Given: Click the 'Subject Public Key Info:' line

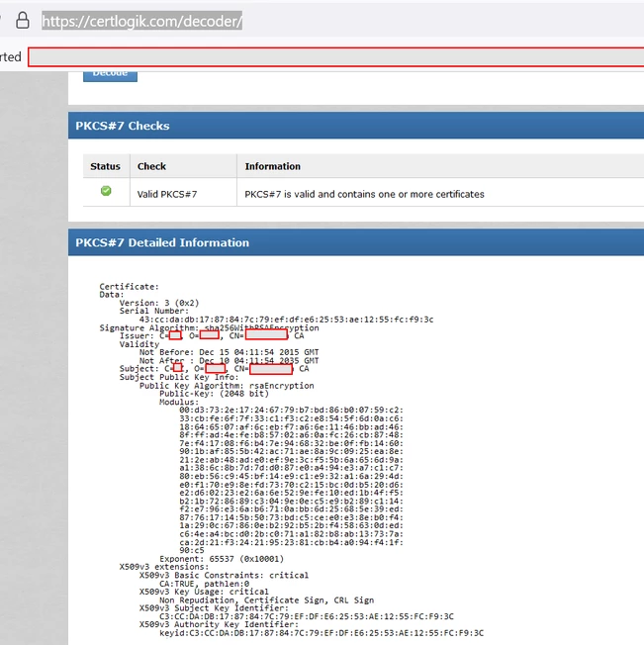Looking at the screenshot, I should (179, 377).
